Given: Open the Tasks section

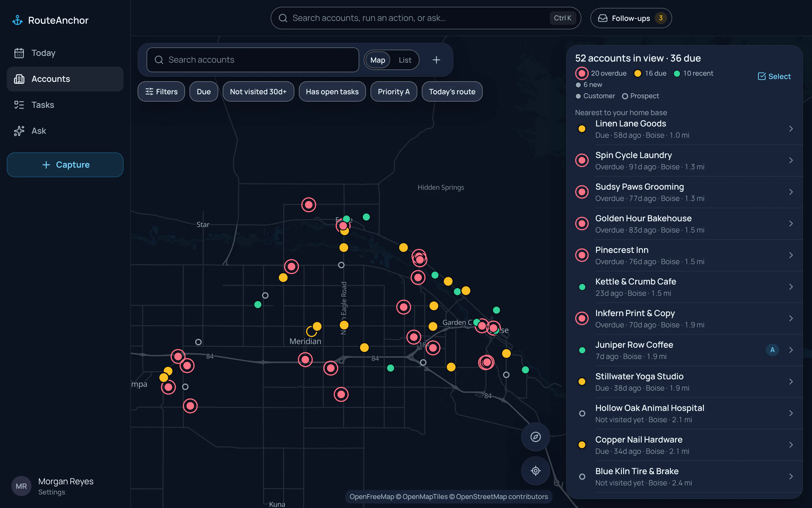Looking at the screenshot, I should (x=65, y=105).
